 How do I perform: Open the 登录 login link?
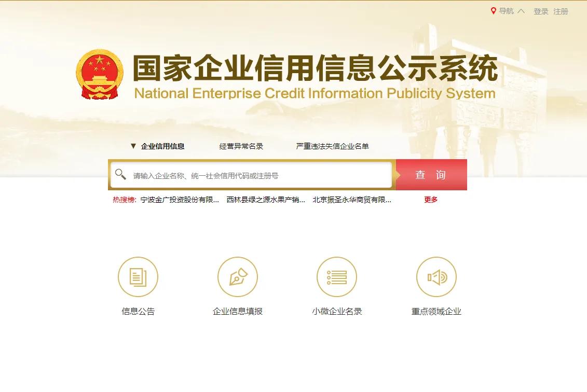(541, 11)
